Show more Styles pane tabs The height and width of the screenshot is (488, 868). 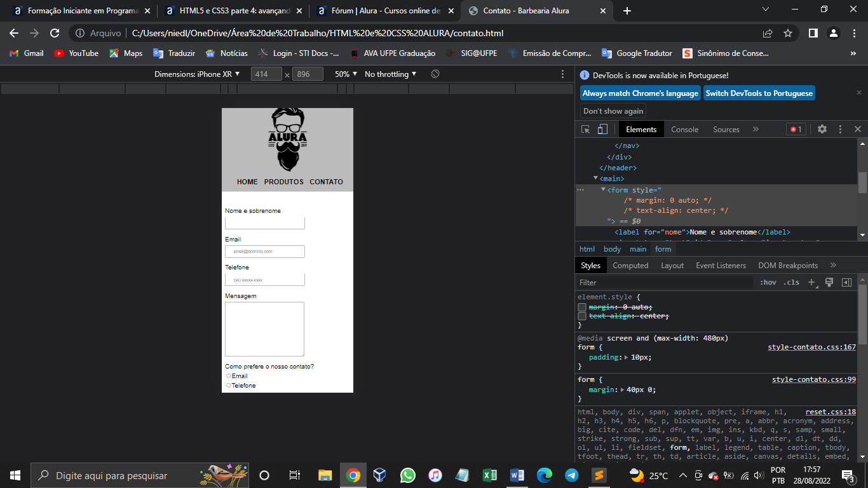click(833, 265)
